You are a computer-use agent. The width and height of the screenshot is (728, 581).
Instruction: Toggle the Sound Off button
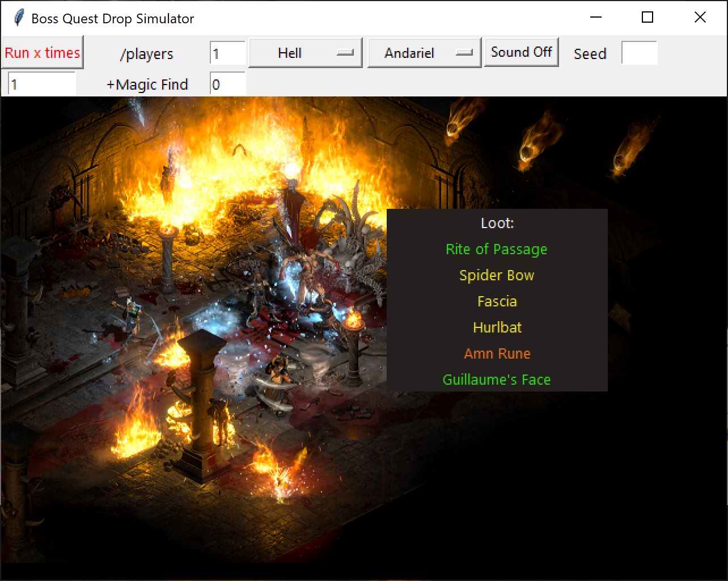click(522, 52)
